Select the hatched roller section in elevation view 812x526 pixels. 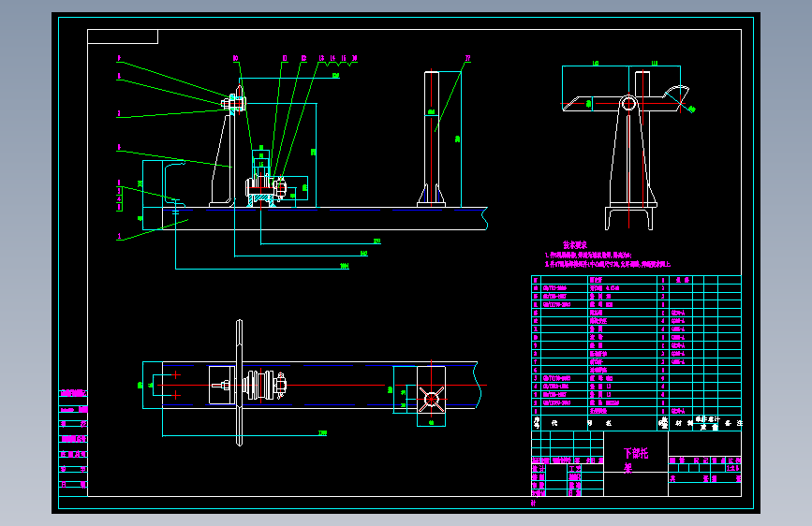[260, 197]
